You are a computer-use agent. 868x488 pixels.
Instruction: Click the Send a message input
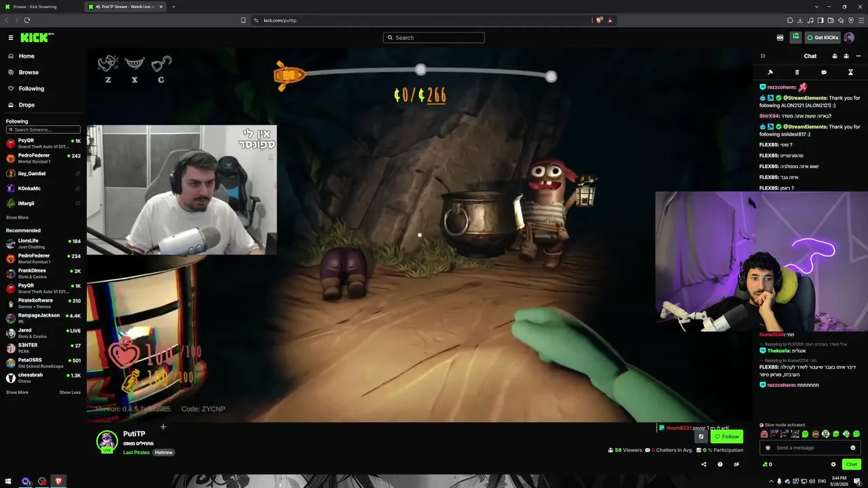click(810, 448)
